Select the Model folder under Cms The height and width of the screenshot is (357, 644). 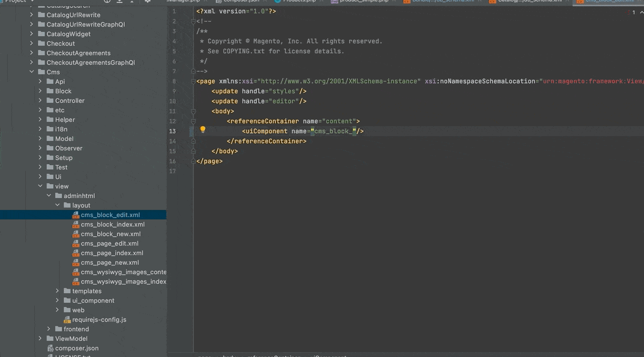(x=64, y=139)
